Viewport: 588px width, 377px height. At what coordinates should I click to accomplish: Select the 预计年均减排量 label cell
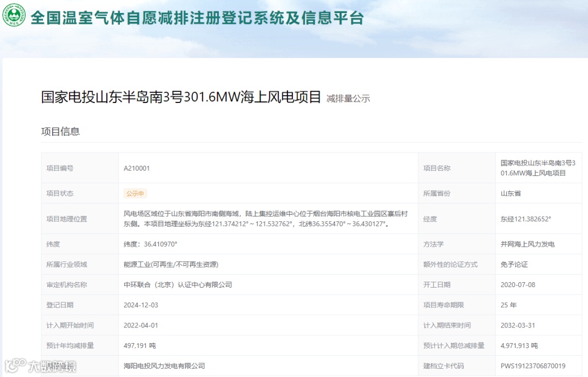[80, 345]
